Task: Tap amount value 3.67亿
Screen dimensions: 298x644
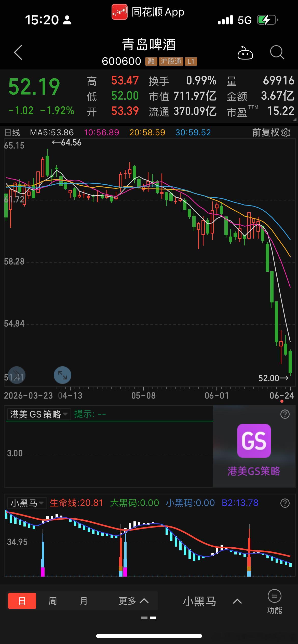Action: [x=278, y=96]
